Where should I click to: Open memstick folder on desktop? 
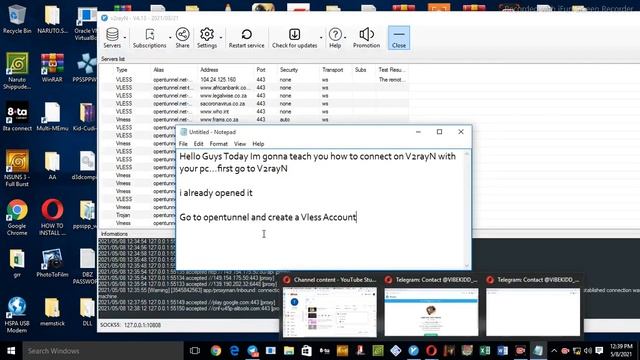point(52,312)
